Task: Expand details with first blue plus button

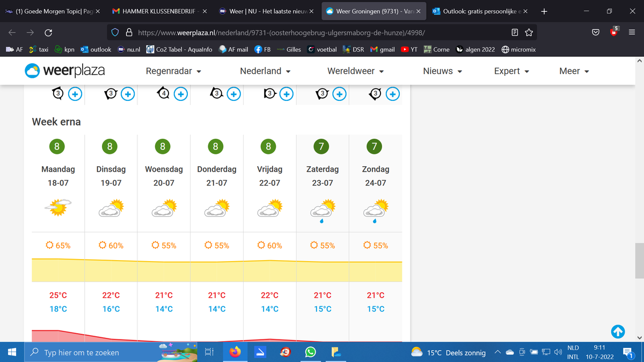Action: coord(75,94)
